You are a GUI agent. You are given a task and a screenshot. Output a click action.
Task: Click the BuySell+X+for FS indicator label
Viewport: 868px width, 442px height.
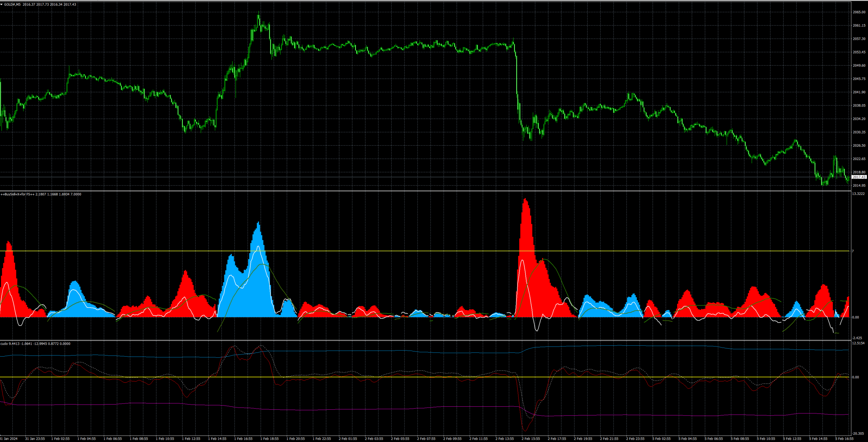(17, 194)
